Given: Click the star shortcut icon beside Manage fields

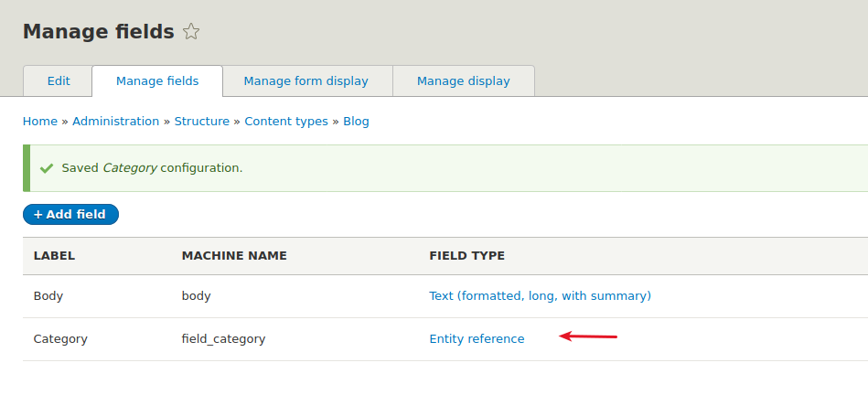Looking at the screenshot, I should 191,32.
